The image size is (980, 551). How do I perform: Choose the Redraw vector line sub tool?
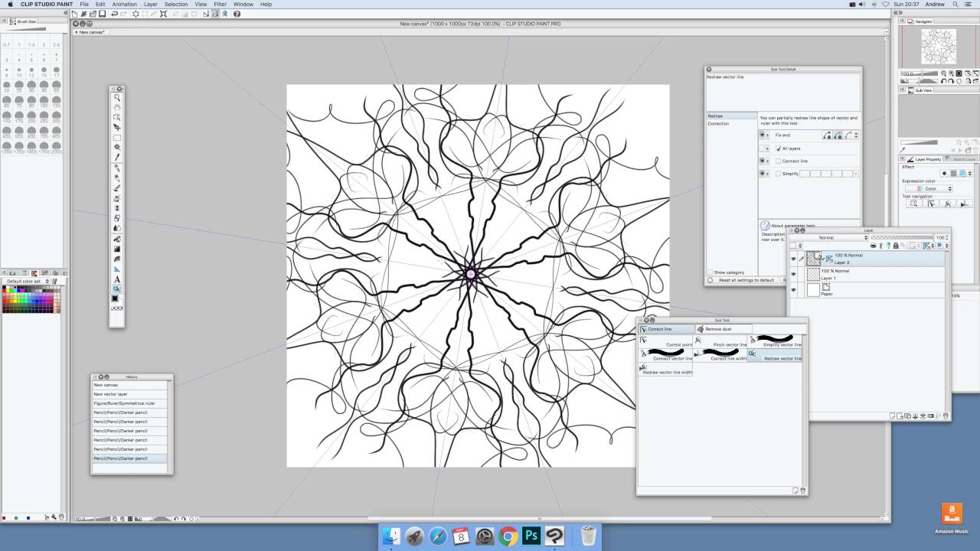[x=775, y=354]
